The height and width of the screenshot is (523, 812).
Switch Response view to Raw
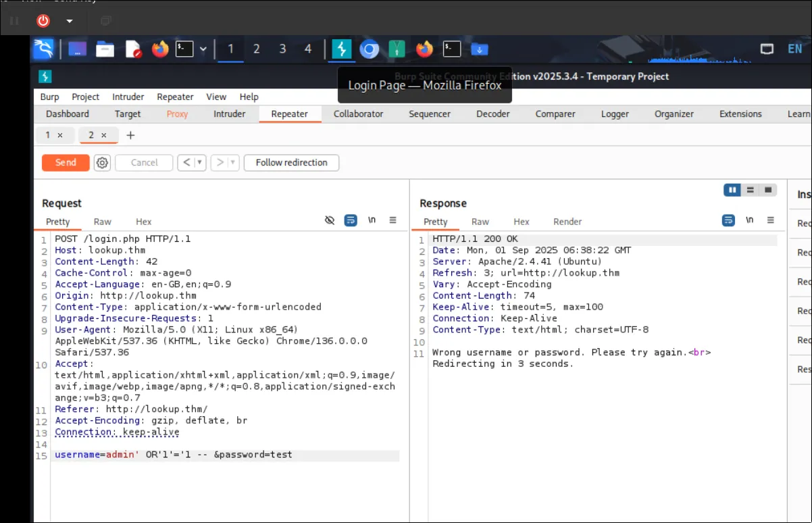[x=480, y=222]
